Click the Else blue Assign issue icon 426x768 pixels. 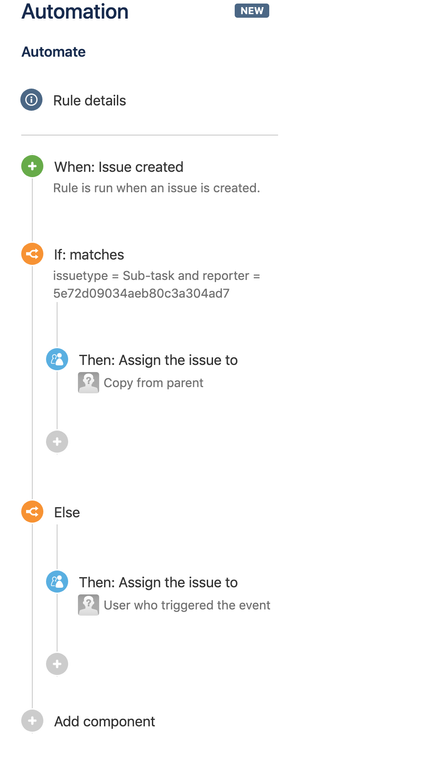click(x=57, y=582)
